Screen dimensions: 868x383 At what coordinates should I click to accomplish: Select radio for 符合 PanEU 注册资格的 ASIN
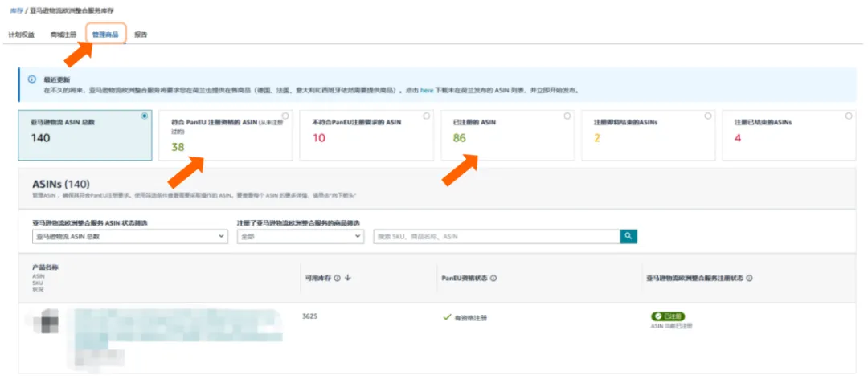[285, 116]
